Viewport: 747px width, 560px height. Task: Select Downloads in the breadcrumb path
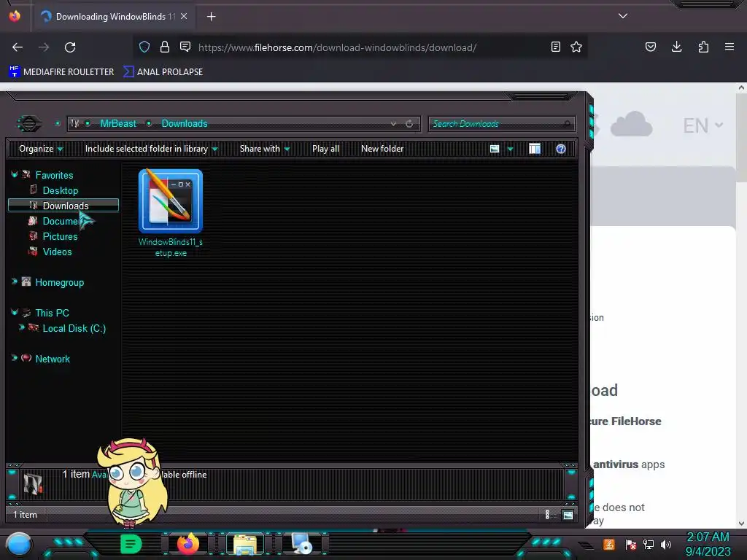pyautogui.click(x=185, y=123)
